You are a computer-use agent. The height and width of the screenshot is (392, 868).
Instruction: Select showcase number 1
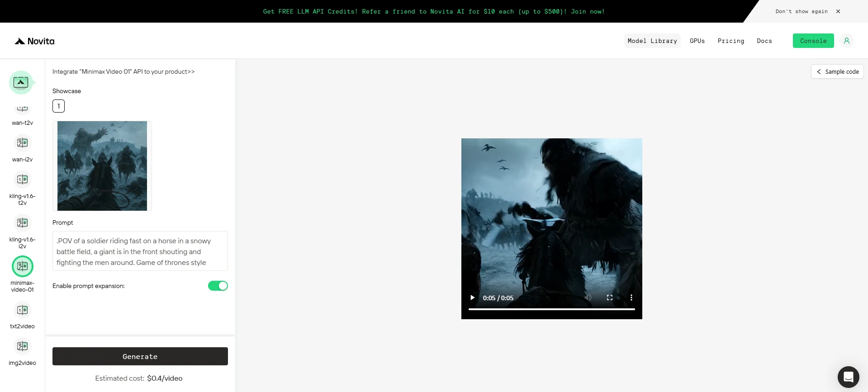[58, 106]
